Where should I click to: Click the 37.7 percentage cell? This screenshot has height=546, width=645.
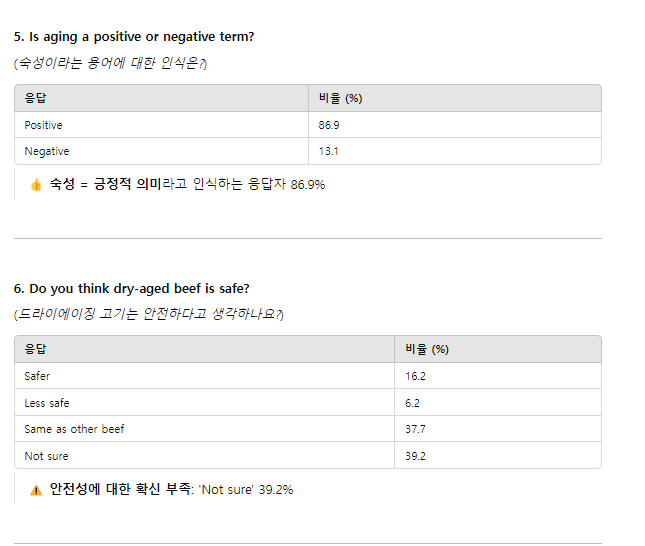pyautogui.click(x=415, y=429)
